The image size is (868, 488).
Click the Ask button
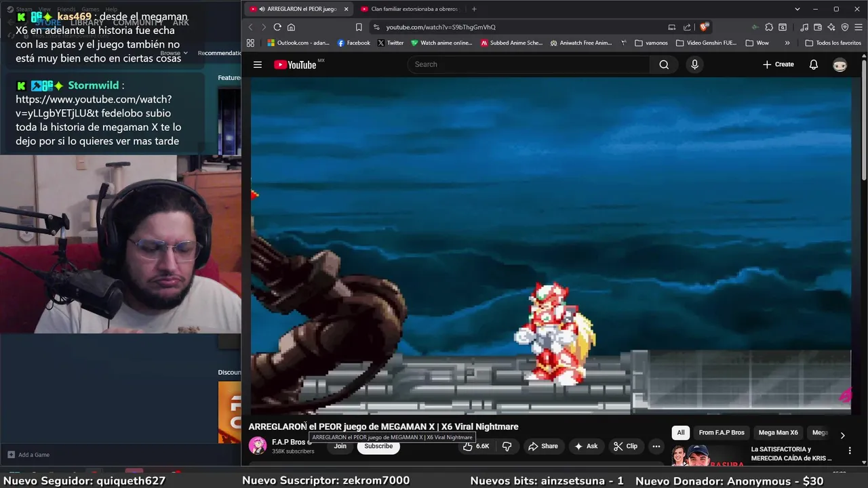(x=586, y=446)
